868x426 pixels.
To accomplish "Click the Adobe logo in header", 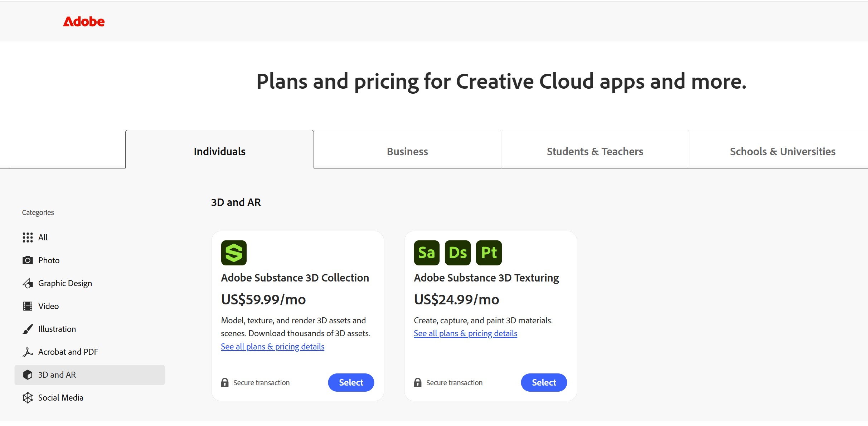I will click(84, 22).
